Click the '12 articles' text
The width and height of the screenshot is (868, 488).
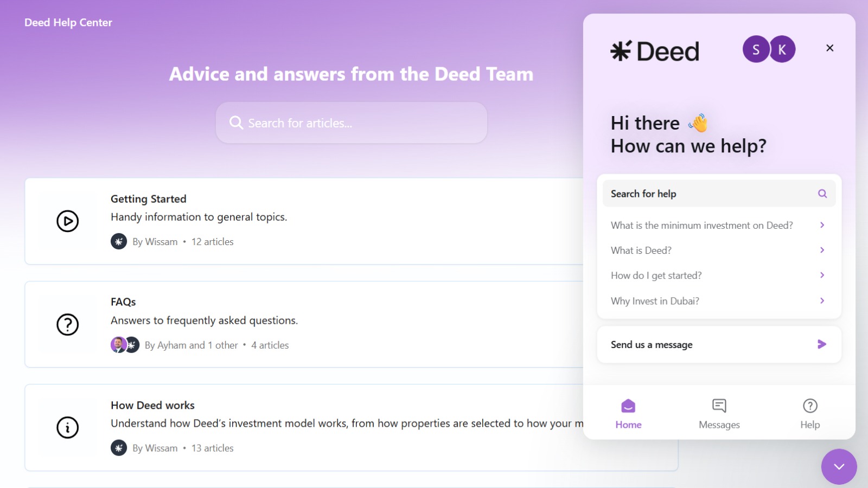point(212,242)
